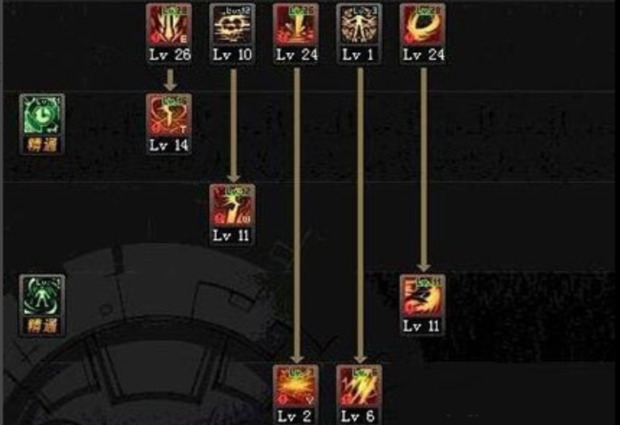Click the Lv 10 level label
620x425 pixels.
tap(232, 55)
